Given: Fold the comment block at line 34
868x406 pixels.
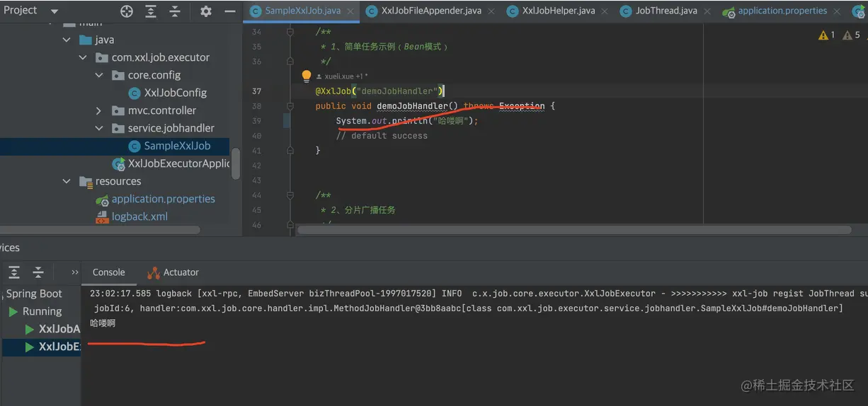Looking at the screenshot, I should 290,32.
